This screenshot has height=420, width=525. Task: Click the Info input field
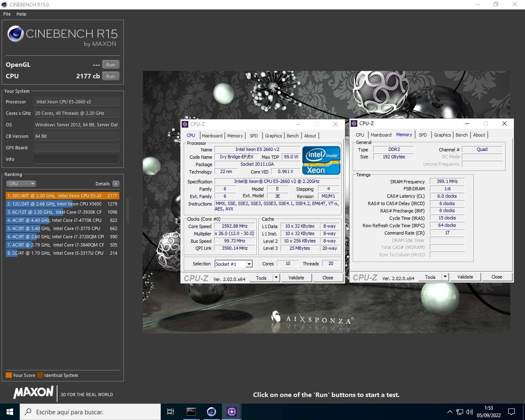pos(76,159)
